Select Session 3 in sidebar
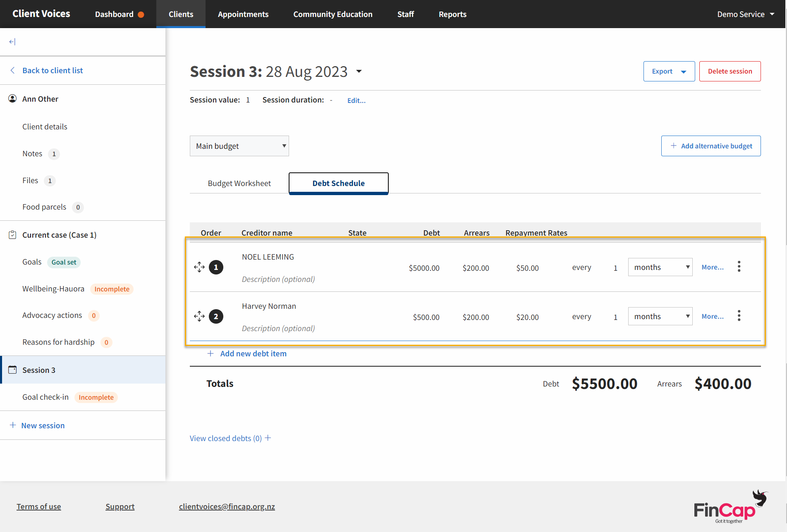 [x=83, y=370]
